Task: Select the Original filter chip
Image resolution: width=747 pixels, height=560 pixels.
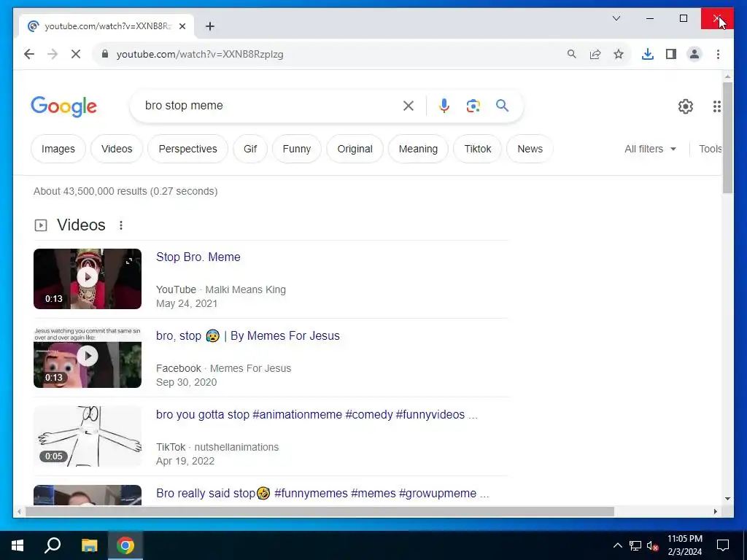Action: point(355,149)
